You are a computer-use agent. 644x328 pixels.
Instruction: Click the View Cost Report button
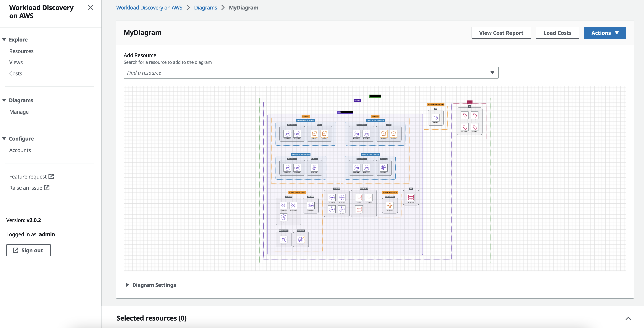[501, 33]
